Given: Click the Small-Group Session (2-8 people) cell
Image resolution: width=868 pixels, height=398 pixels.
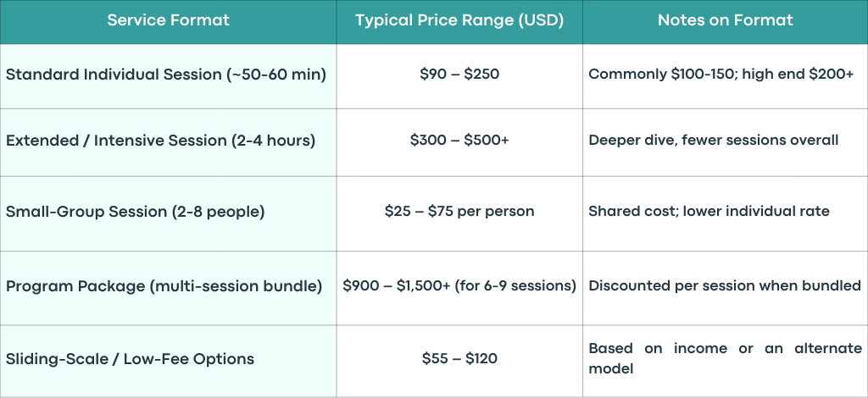Looking at the screenshot, I should 168,214.
